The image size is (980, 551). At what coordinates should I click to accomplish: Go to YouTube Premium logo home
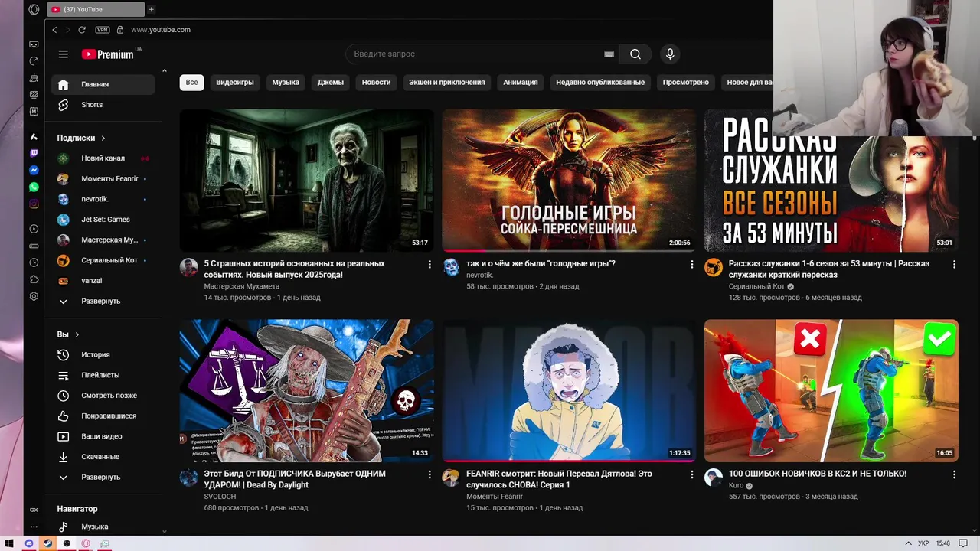point(108,54)
